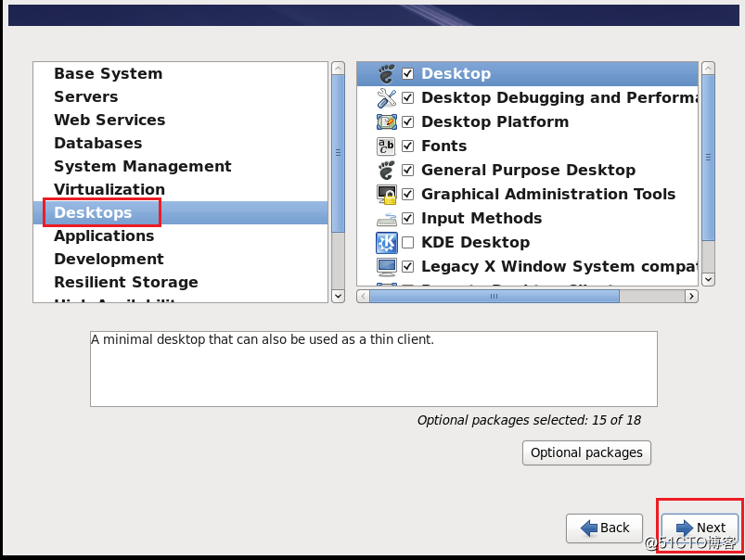Click the tools icon for Desktop Debugging

(386, 98)
